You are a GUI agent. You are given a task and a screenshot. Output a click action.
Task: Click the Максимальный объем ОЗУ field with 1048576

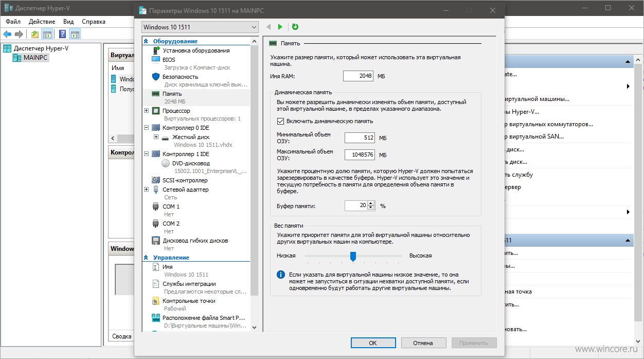(360, 155)
